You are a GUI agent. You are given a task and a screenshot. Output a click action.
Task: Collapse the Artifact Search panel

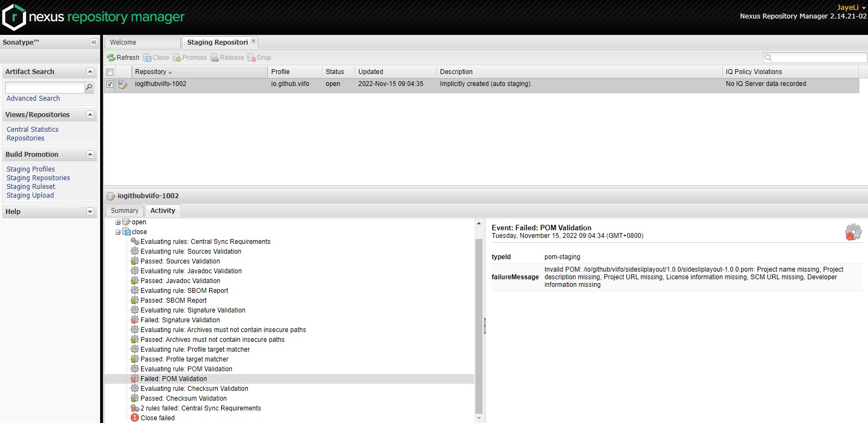90,72
